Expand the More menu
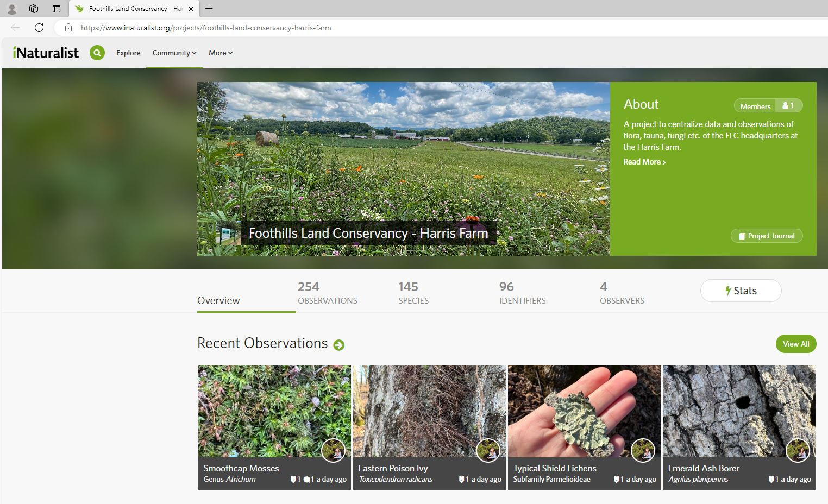Screen dimensions: 828x504 coord(220,53)
